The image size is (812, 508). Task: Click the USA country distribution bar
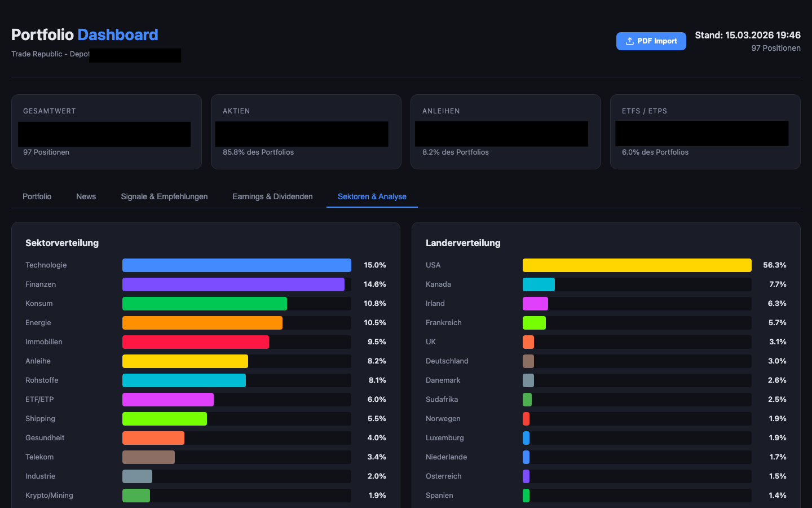[637, 265]
